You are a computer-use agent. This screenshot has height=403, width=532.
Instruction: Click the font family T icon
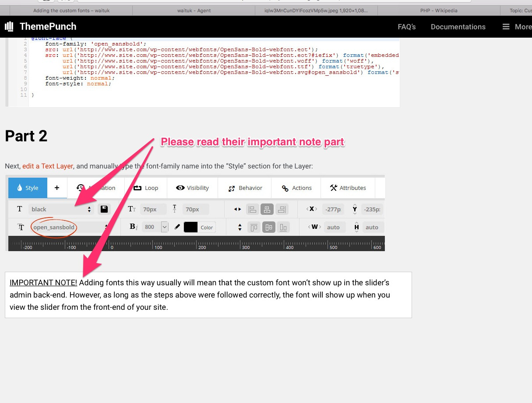coord(21,227)
